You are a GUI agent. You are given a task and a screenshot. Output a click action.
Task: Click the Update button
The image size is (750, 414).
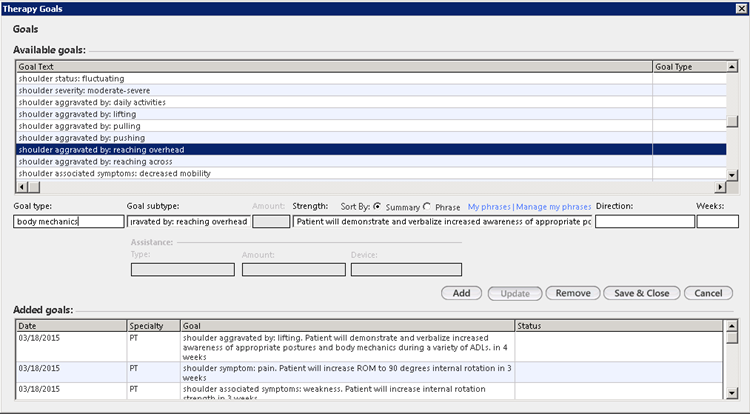point(515,294)
